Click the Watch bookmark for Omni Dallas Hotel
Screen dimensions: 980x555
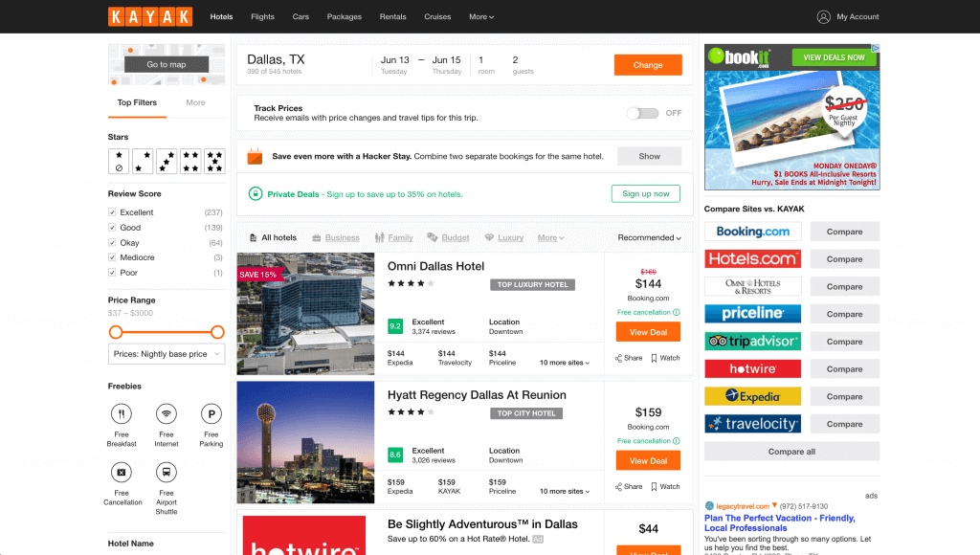point(654,358)
